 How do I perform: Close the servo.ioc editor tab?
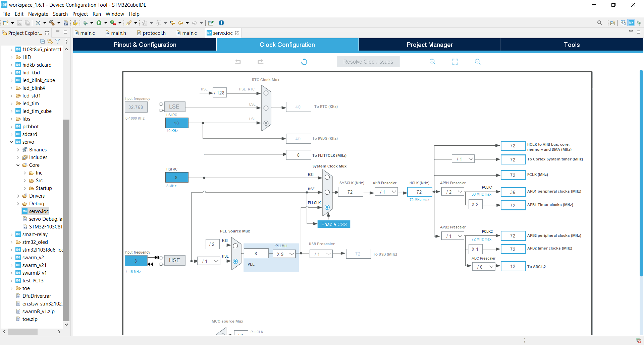point(237,33)
